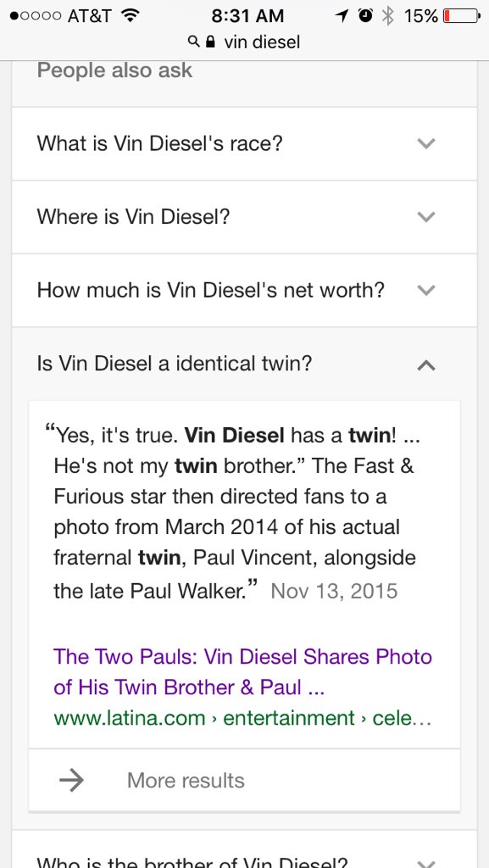Tap the alarm clock status icon
This screenshot has height=868, width=489.
click(x=365, y=16)
